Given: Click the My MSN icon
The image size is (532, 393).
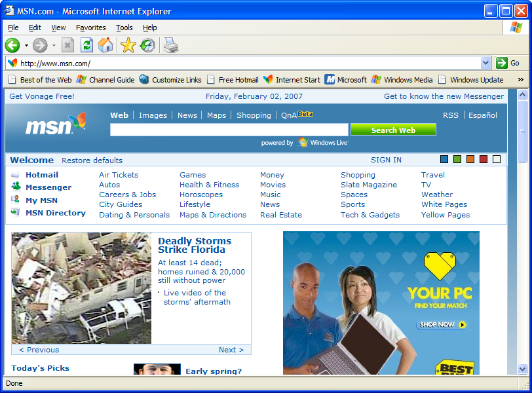Looking at the screenshot, I should [x=15, y=199].
